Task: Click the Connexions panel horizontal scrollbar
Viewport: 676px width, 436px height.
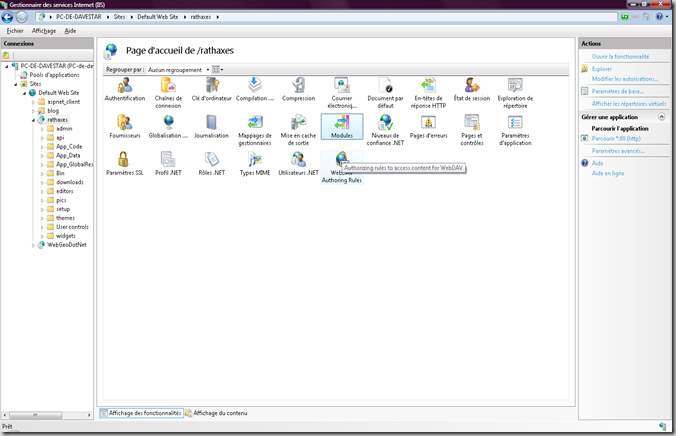Action: tap(47, 415)
